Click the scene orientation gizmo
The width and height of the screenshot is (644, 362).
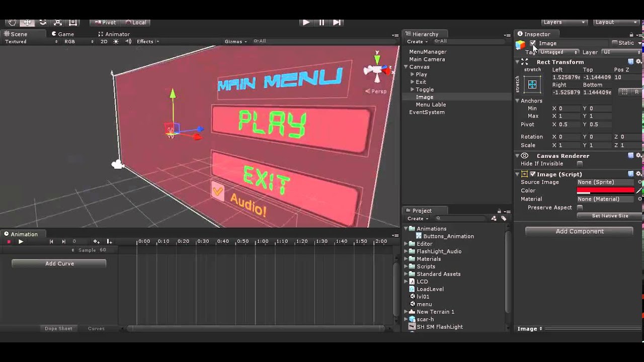377,69
